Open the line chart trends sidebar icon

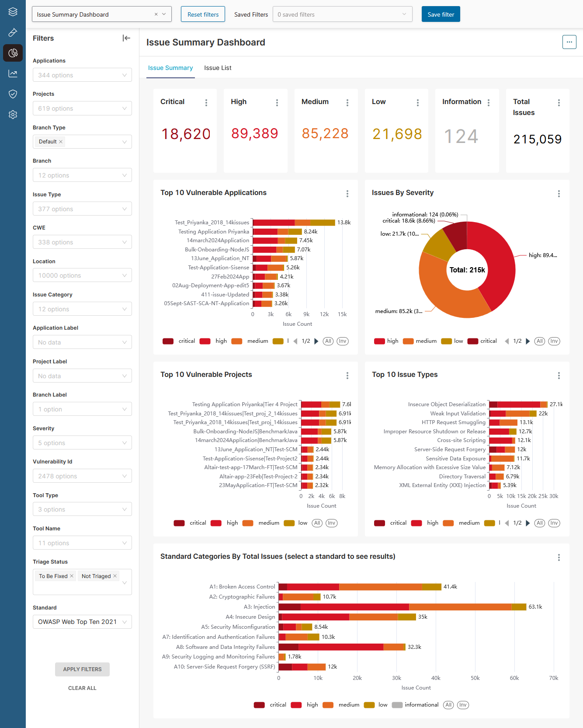[x=13, y=73]
